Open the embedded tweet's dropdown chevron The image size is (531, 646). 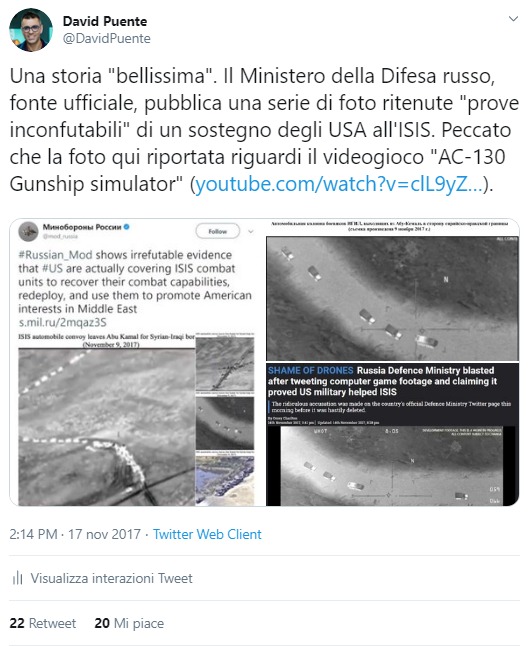coord(250,232)
